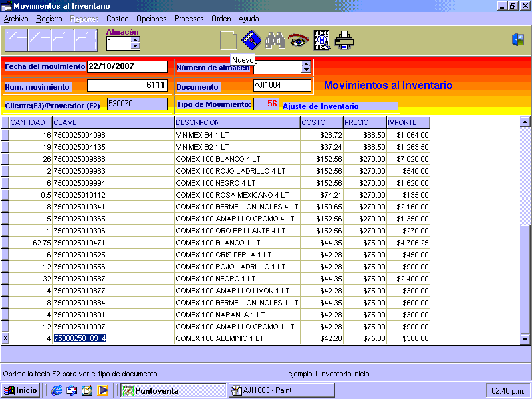The image size is (532, 399).
Task: Click the binoculars search icon
Action: click(x=275, y=41)
